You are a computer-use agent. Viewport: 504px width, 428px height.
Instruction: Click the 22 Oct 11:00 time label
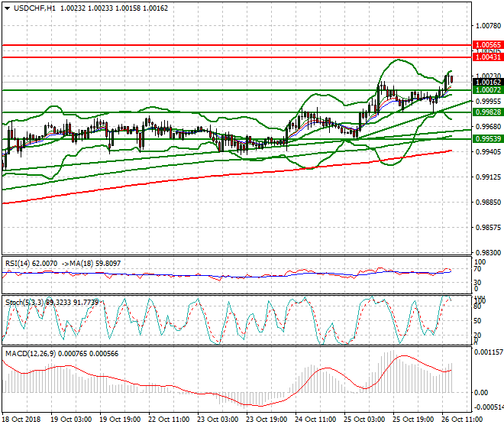tap(169, 420)
